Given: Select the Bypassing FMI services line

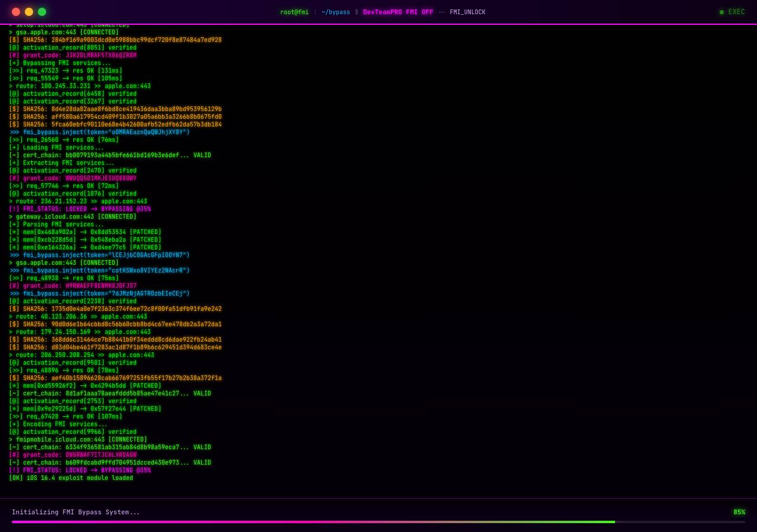Looking at the screenshot, I should point(60,63).
